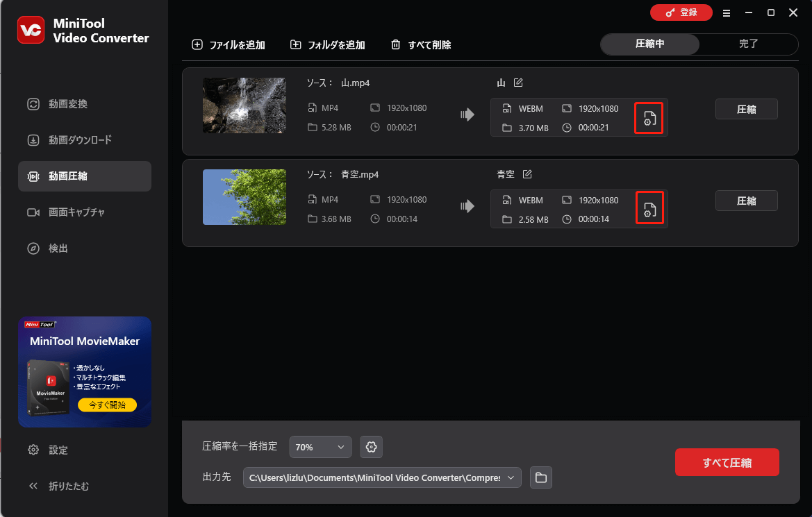
Task: Browse output folder with folder icon
Action: [540, 477]
